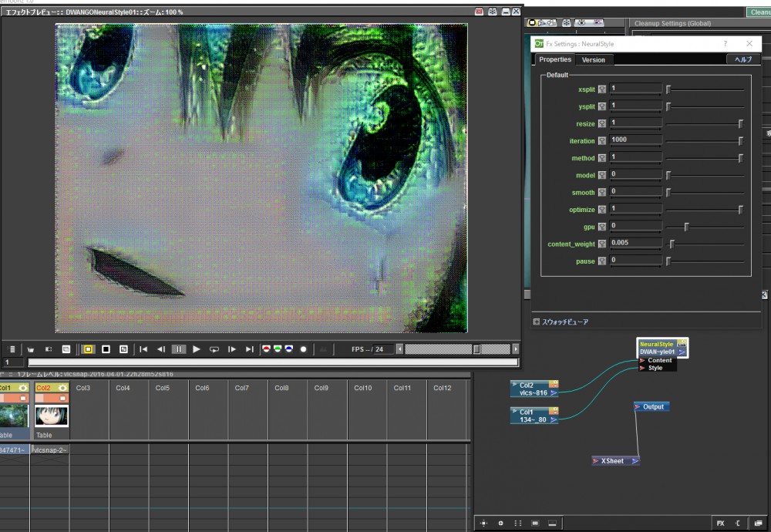Click the keyframe icon next to gpu

(x=602, y=227)
